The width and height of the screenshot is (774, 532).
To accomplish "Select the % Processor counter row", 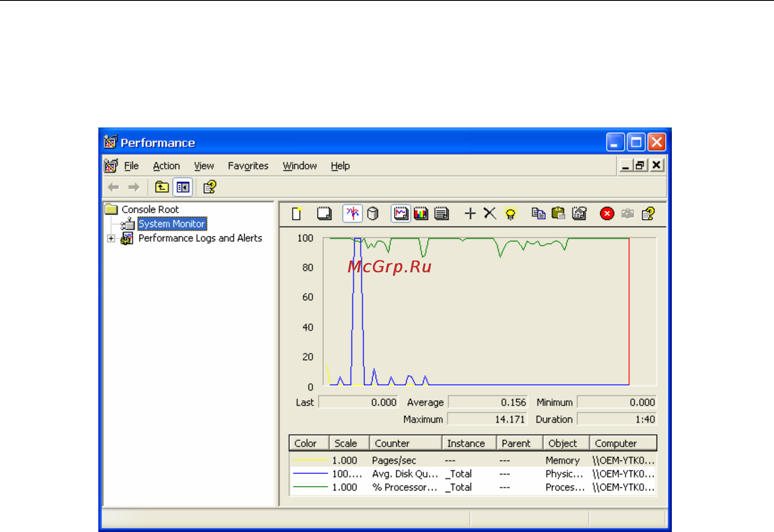I will point(473,487).
